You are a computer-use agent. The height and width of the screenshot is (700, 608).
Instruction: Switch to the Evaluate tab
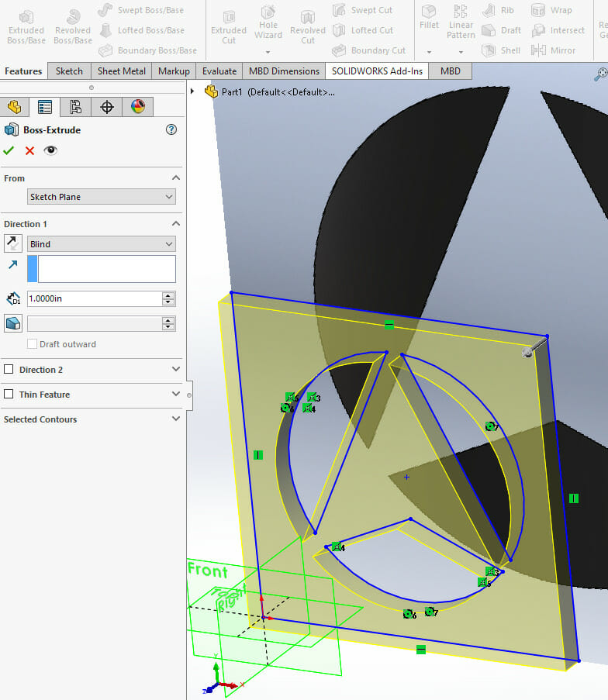click(x=219, y=71)
